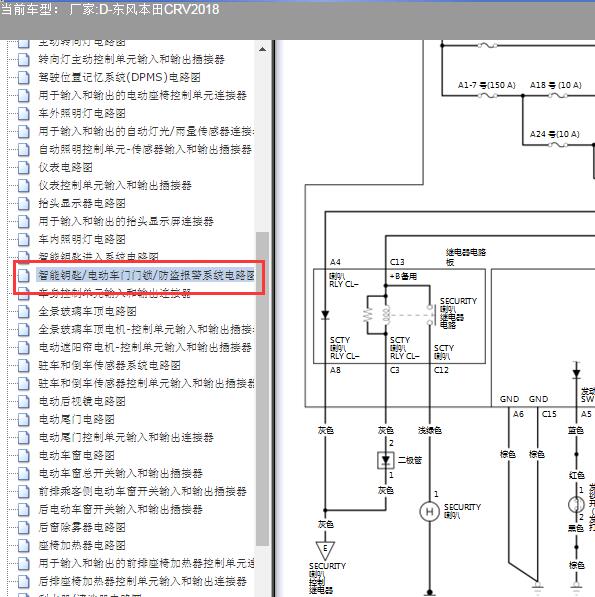Click document icon beside 仪表电路图
The image size is (595, 597).
[x=24, y=168]
